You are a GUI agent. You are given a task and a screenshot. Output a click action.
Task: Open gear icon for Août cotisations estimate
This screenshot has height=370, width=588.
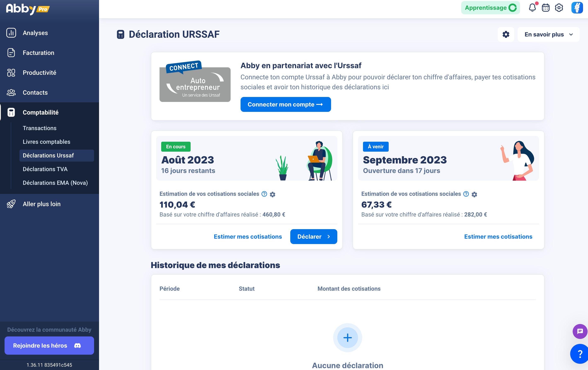point(272,194)
